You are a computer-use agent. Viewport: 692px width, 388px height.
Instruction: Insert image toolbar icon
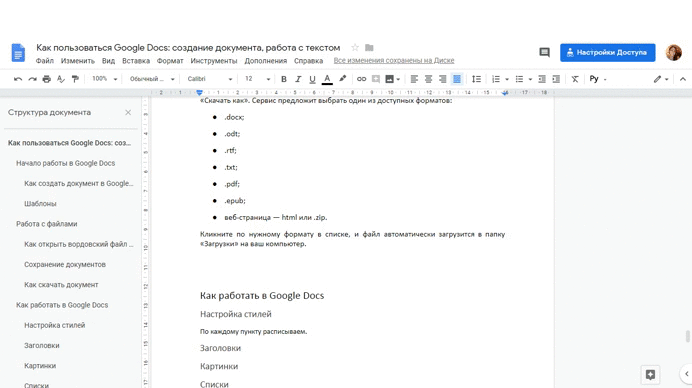(389, 79)
